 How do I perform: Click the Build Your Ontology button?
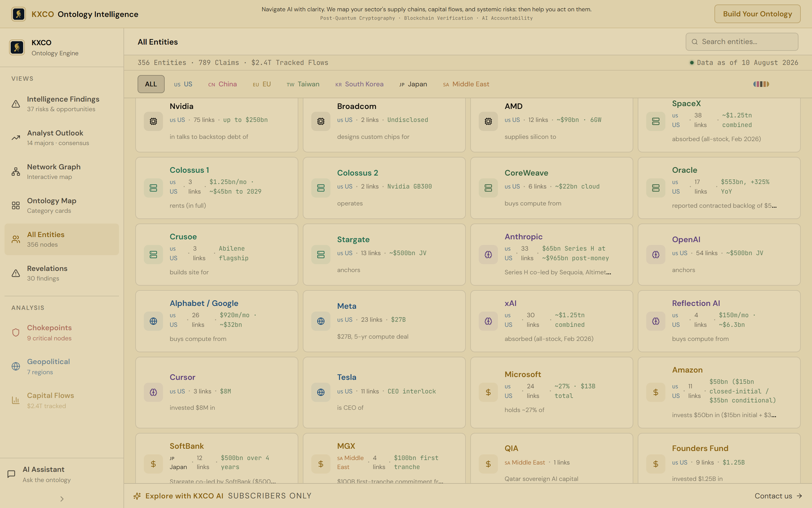(x=757, y=14)
